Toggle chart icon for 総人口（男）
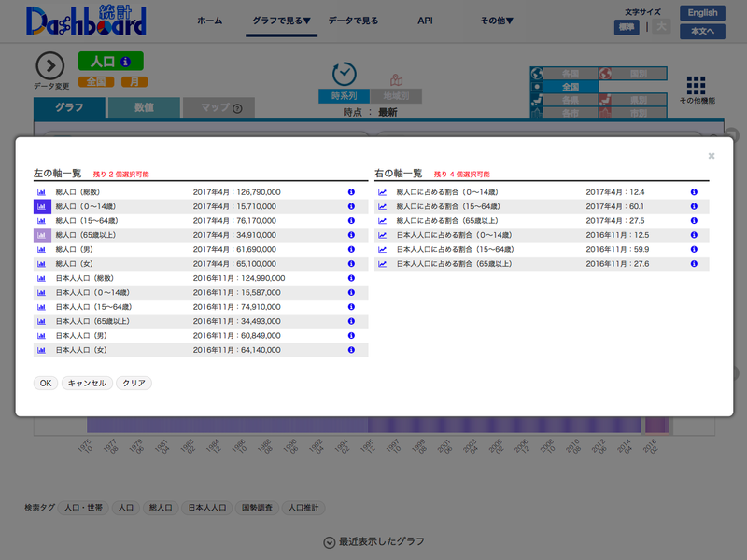Screen dimensions: 747x560 coord(41,249)
